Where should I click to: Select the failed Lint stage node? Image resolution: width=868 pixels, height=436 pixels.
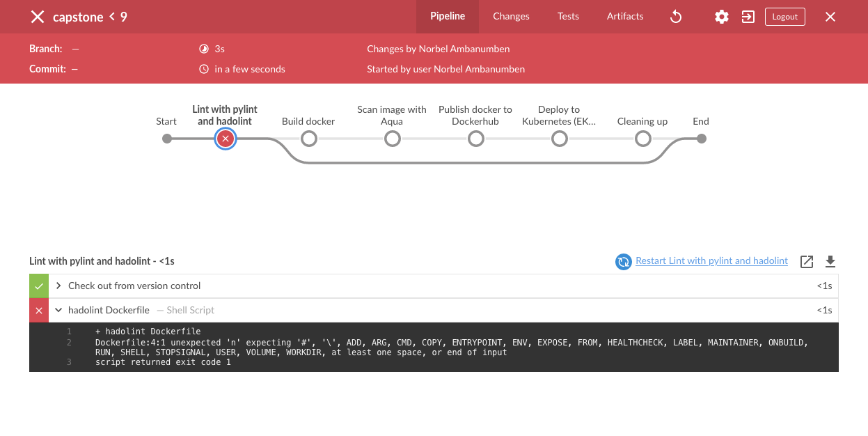click(225, 139)
